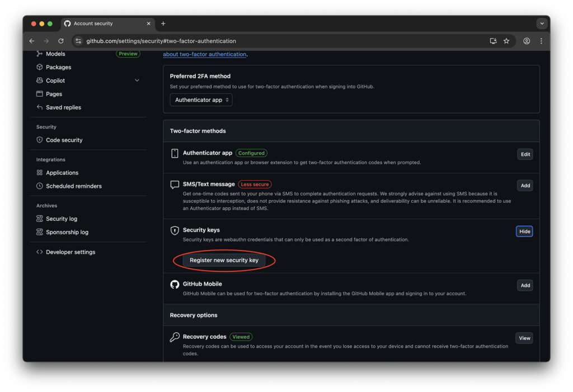
Task: Click the Code security shield icon
Action: (x=40, y=140)
